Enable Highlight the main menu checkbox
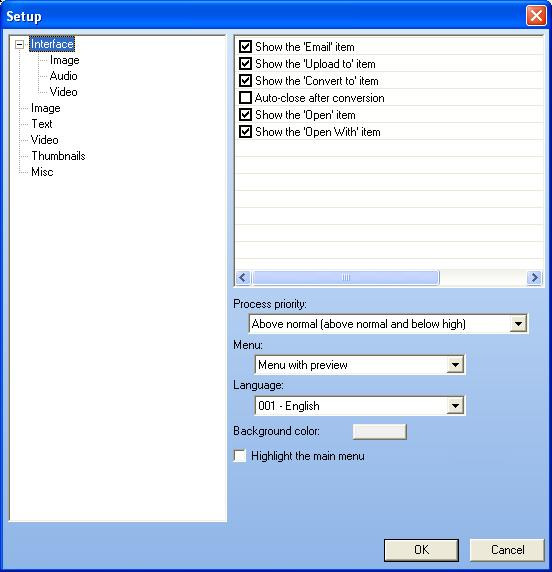Viewport: 552px width, 572px height. (x=240, y=456)
